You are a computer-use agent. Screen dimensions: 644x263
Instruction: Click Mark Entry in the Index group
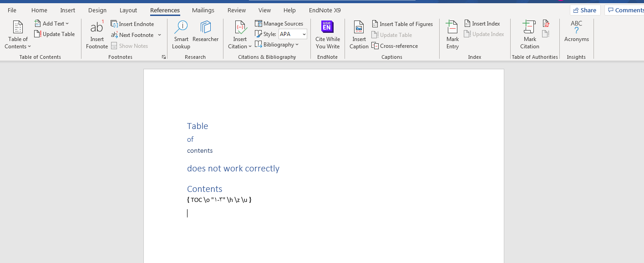(452, 34)
